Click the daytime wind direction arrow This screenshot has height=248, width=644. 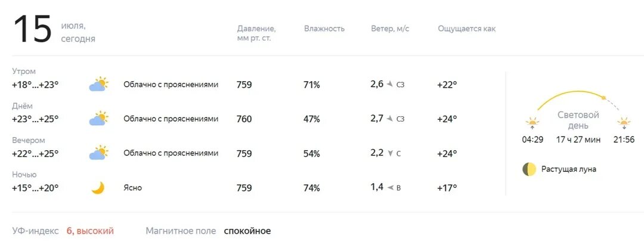tap(390, 119)
